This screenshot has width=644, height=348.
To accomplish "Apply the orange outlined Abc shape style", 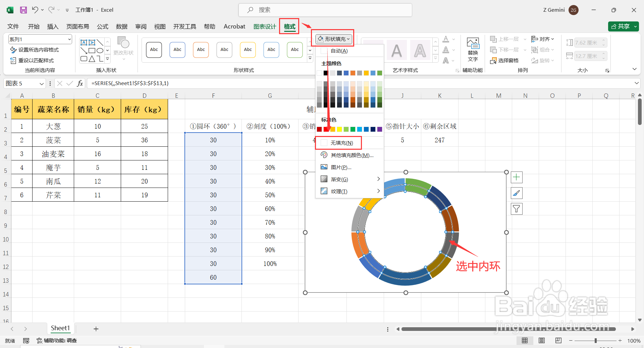I will 201,50.
